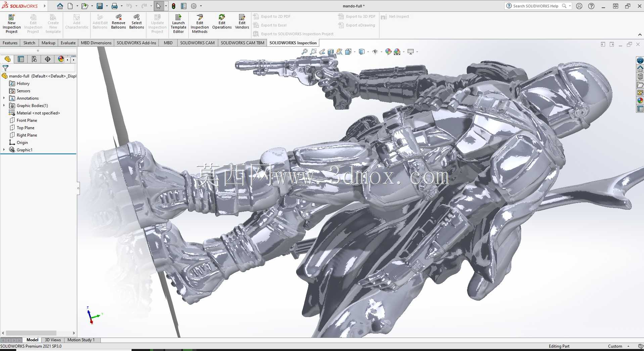Expand the Graphic1 tree node
Screen dimensions: 644x351
click(4, 150)
